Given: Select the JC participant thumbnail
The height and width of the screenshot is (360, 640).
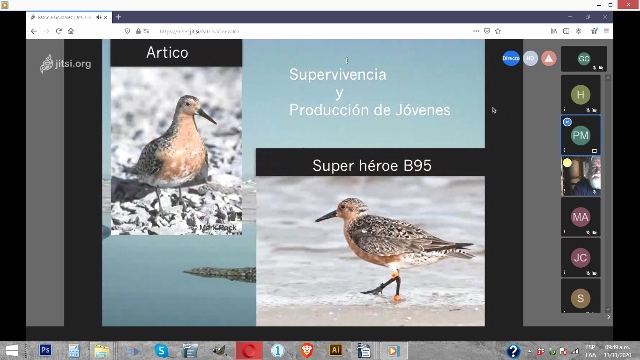Looking at the screenshot, I should pos(580,258).
